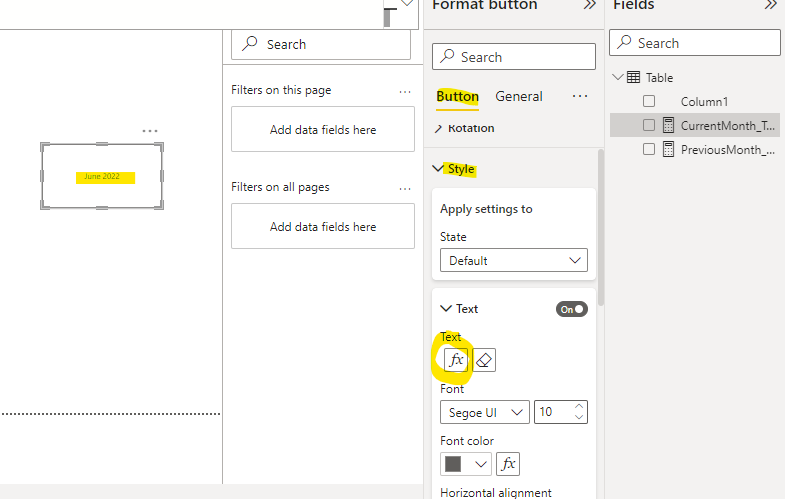Click the Filters on all pages heading

[x=280, y=187]
